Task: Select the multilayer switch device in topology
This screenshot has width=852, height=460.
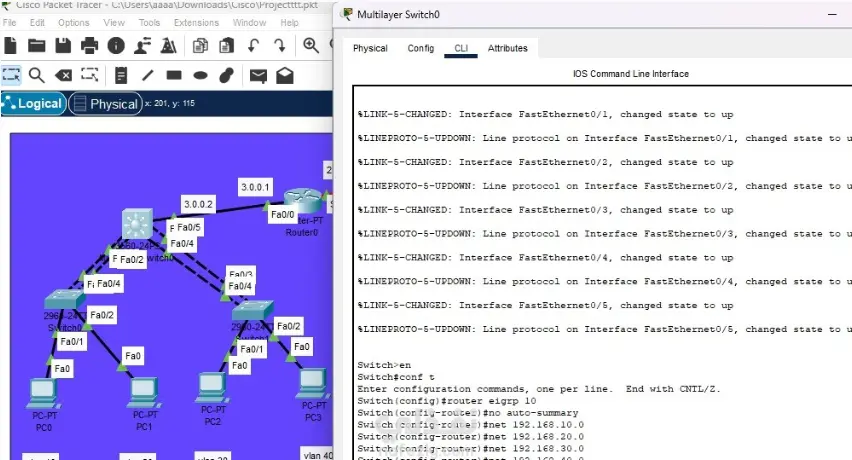Action: tap(137, 223)
